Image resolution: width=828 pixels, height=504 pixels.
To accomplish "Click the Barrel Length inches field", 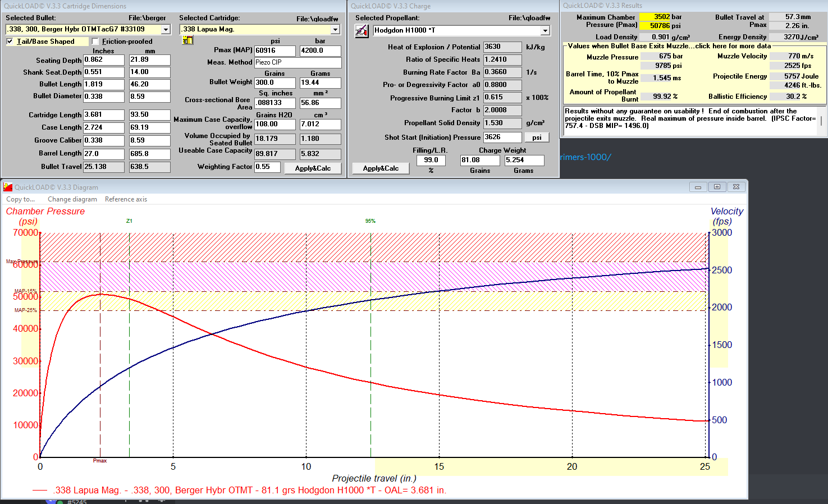I will (104, 153).
